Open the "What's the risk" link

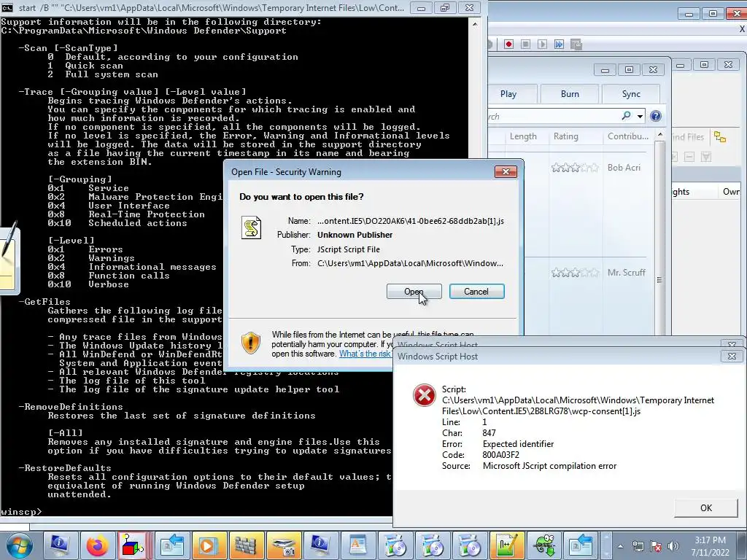click(x=365, y=354)
